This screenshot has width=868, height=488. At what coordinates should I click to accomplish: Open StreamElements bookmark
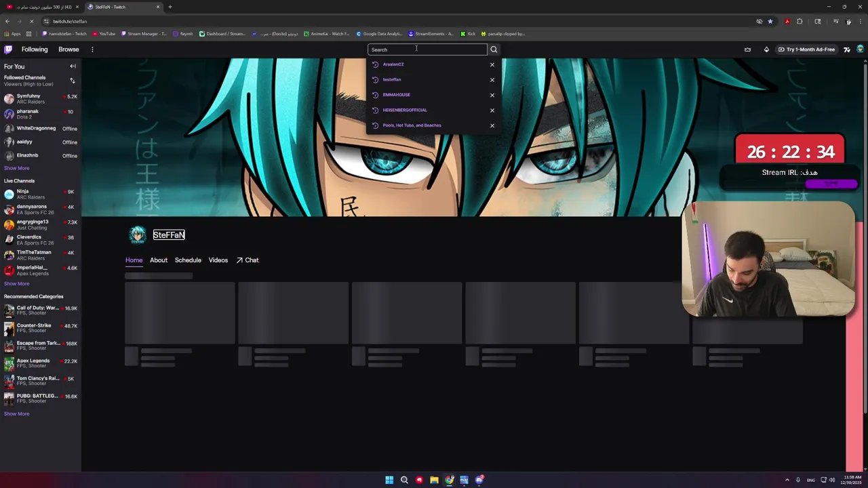tap(431, 34)
